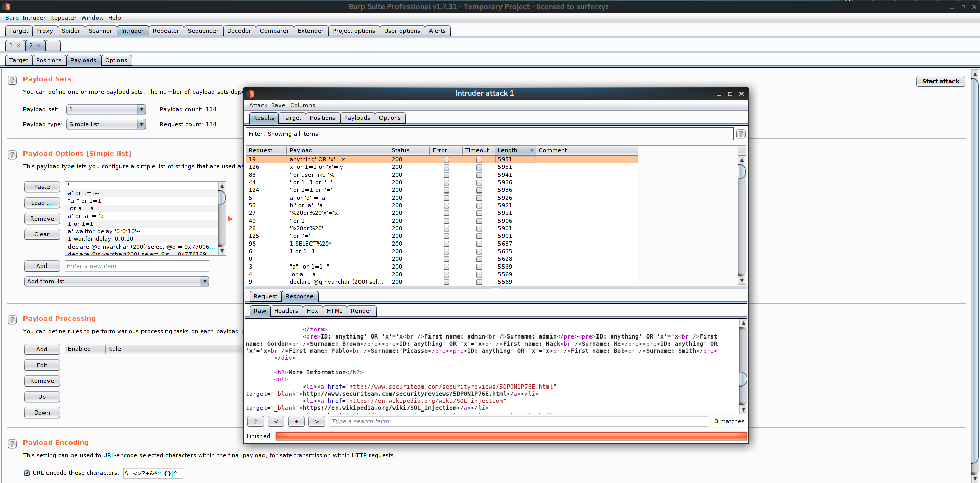Toggle URL-encode these characters checkbox
The height and width of the screenshot is (483, 980).
coord(27,473)
